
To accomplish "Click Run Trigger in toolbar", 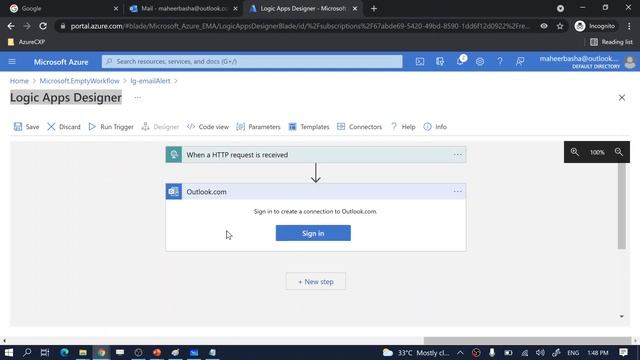I will (x=111, y=127).
